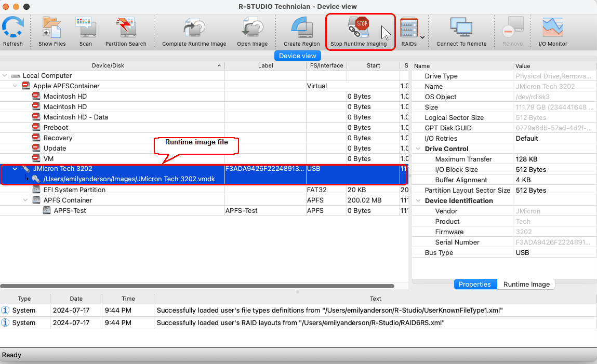
Task: Click the Text column header of the log
Action: pos(376,299)
